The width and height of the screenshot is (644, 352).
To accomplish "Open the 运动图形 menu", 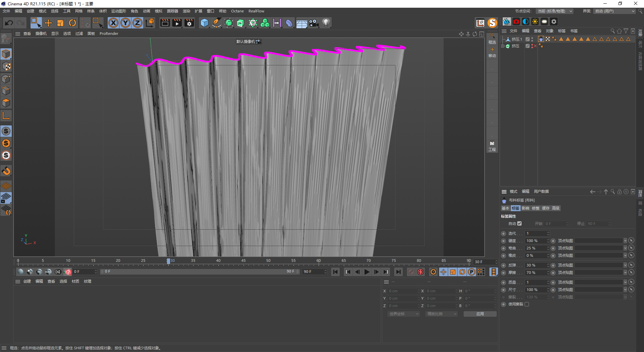I will coord(119,11).
